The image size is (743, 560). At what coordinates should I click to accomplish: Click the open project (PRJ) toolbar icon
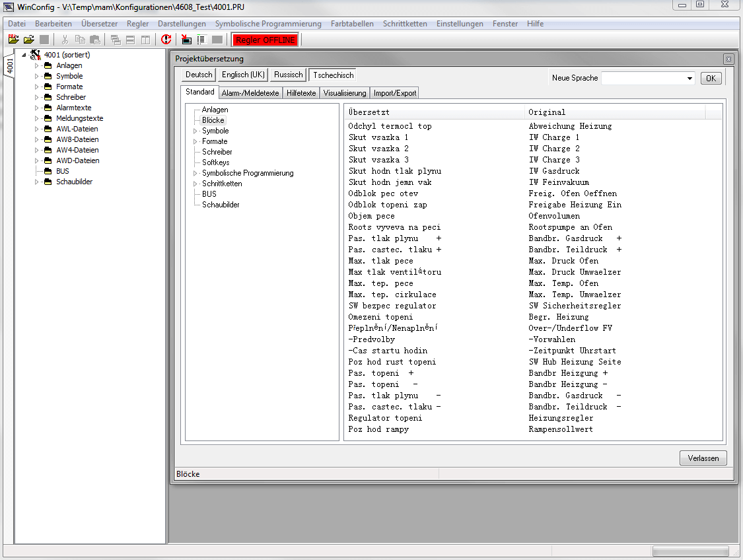[14, 40]
